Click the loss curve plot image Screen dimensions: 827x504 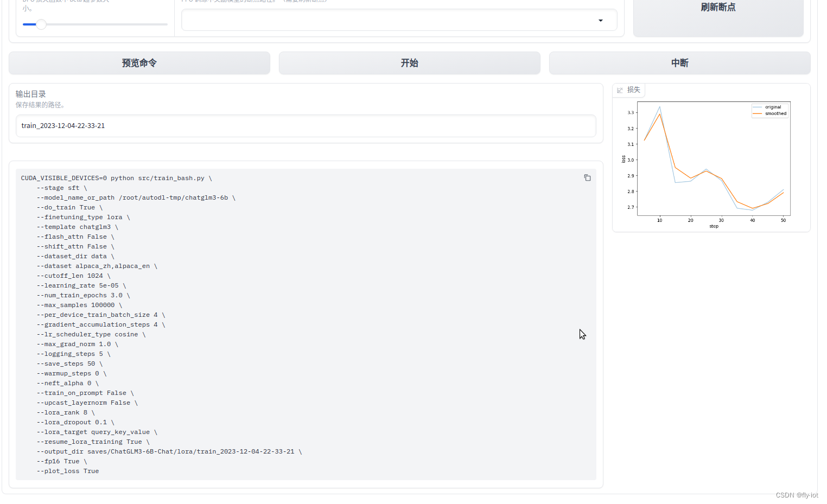tap(711, 164)
